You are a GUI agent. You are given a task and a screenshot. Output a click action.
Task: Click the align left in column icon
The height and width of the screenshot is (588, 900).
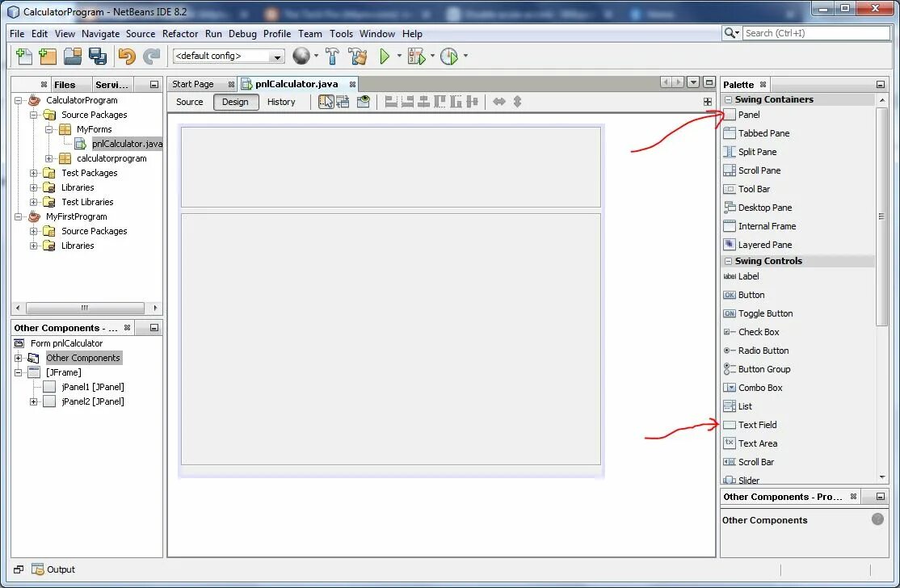[x=392, y=102]
